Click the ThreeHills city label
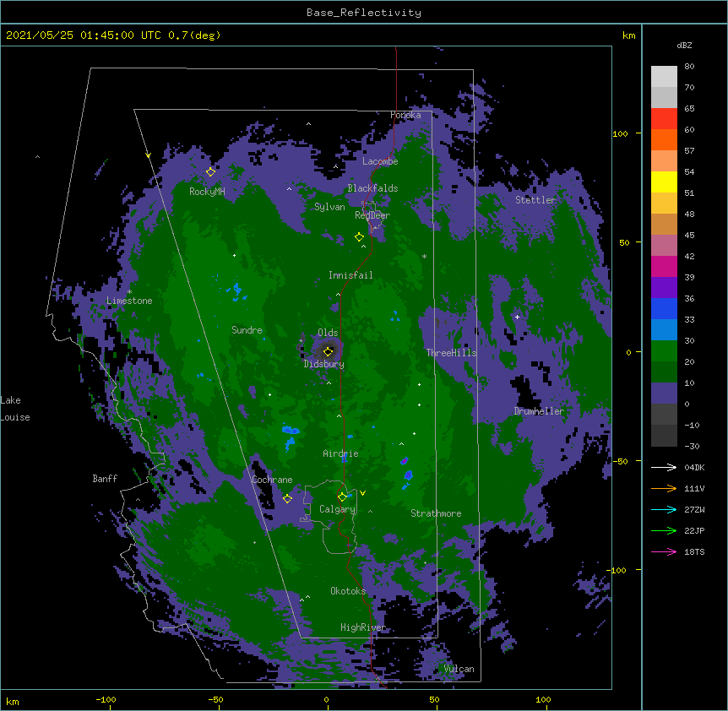This screenshot has width=728, height=711. (x=451, y=353)
